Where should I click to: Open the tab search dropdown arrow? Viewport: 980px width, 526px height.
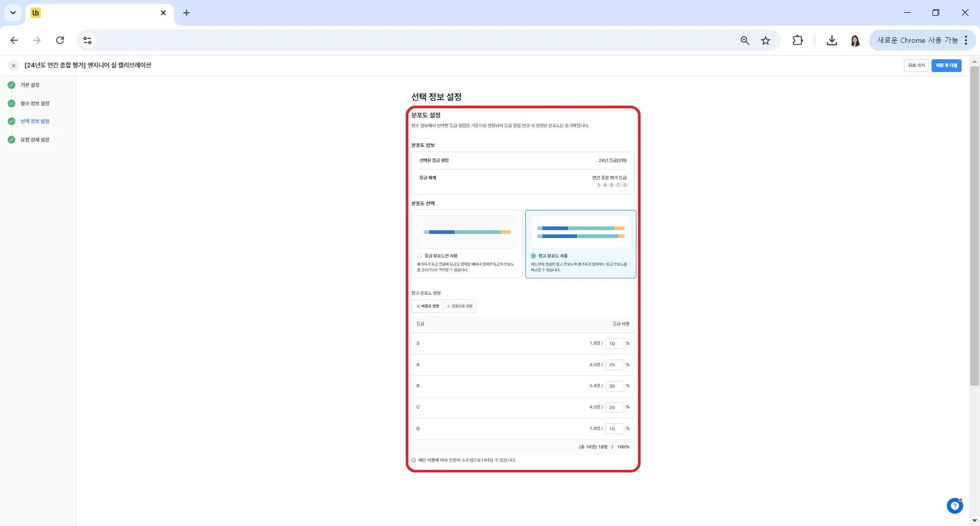pos(13,13)
